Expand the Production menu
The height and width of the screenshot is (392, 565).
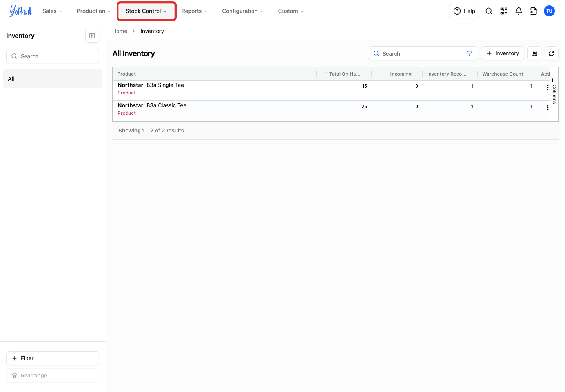pyautogui.click(x=93, y=11)
